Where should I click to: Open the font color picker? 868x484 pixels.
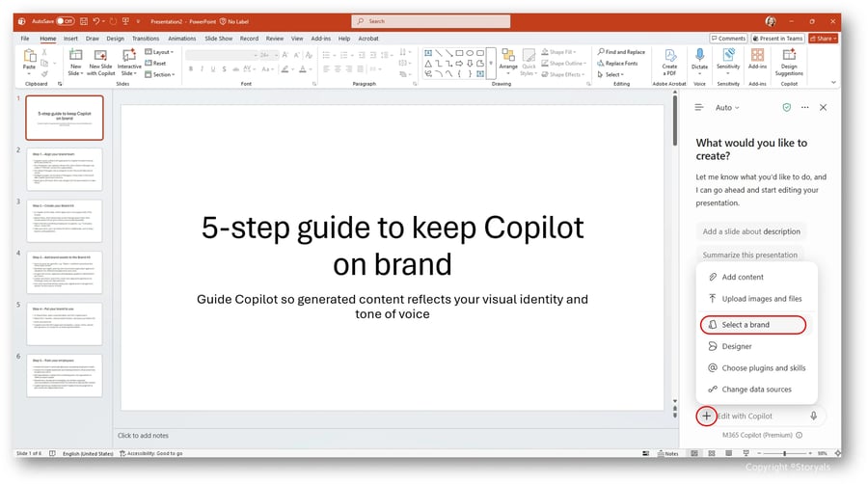(x=304, y=69)
